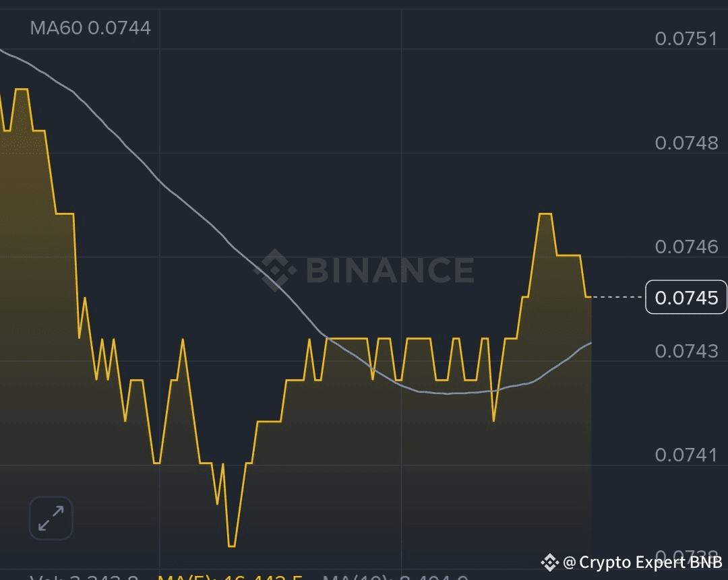
Task: Click the end point of the gray MA60 curve
Action: tap(590, 343)
